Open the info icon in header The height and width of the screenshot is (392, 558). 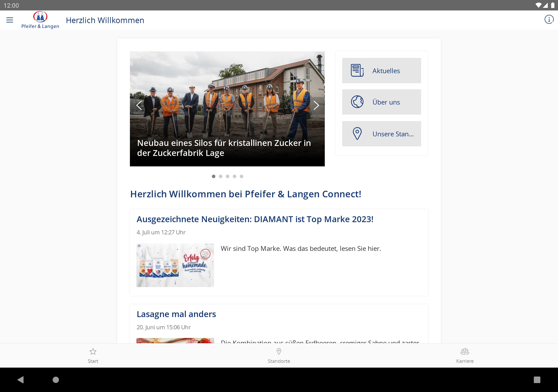click(549, 19)
